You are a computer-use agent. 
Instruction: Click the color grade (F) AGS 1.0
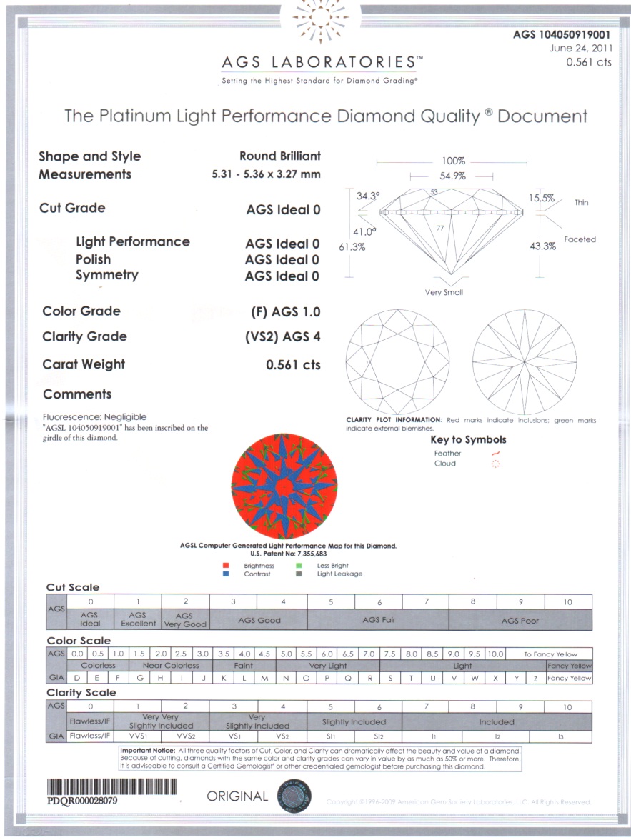[x=285, y=311]
